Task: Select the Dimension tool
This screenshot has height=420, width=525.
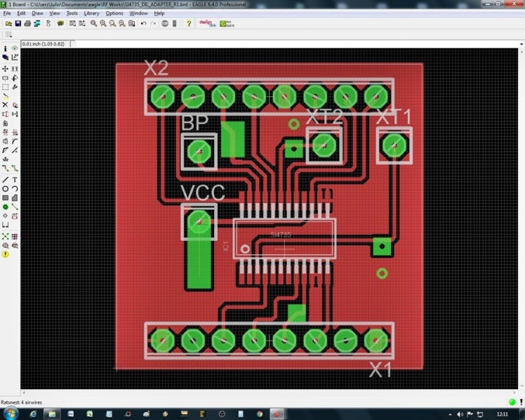Action: coord(6,225)
